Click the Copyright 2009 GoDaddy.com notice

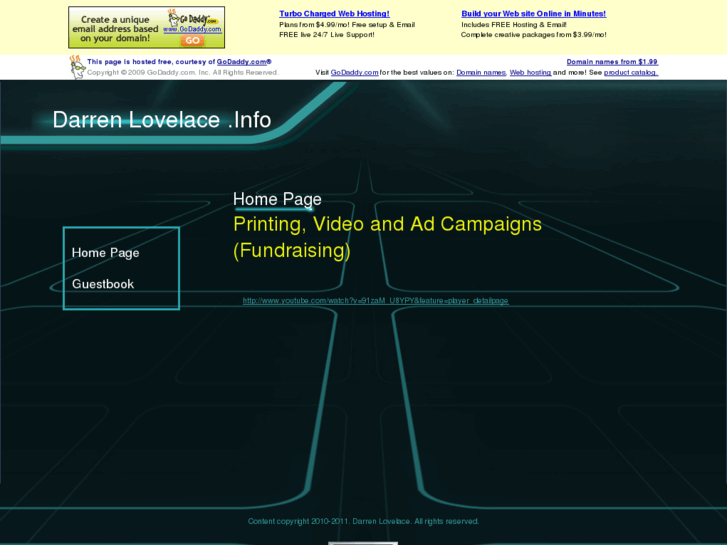[183, 72]
